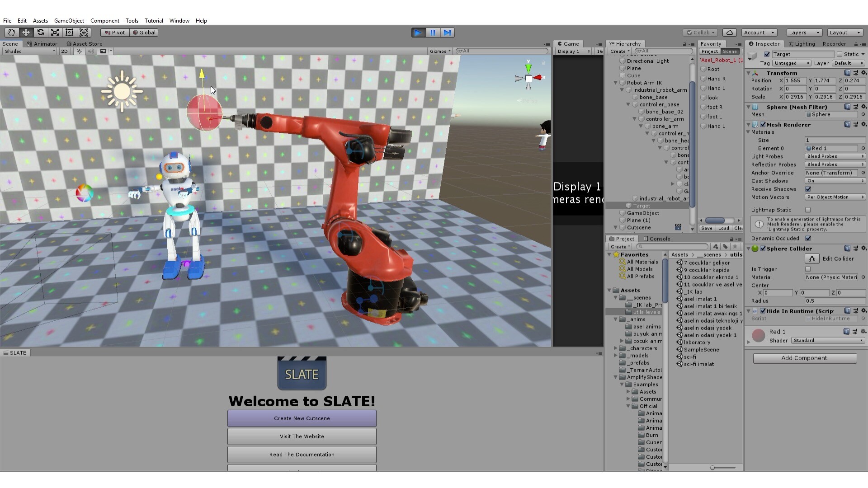Open Sphere Collider settings gear icon

pos(863,249)
